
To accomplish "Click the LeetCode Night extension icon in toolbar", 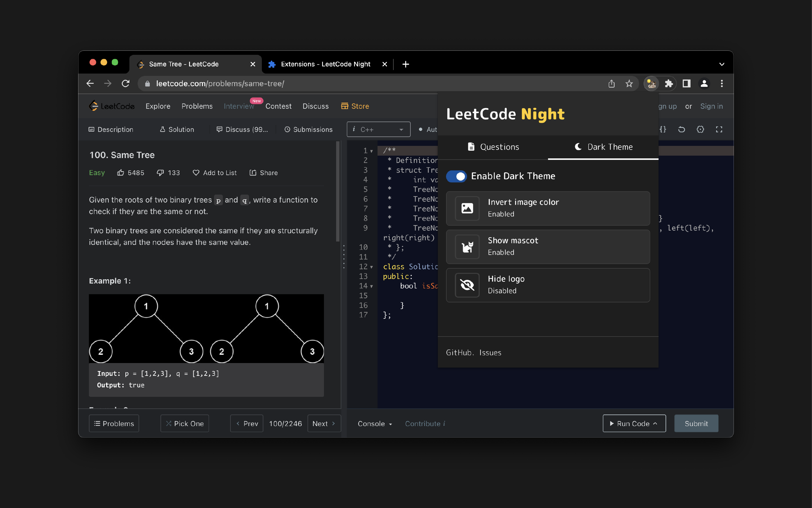I will (x=651, y=83).
